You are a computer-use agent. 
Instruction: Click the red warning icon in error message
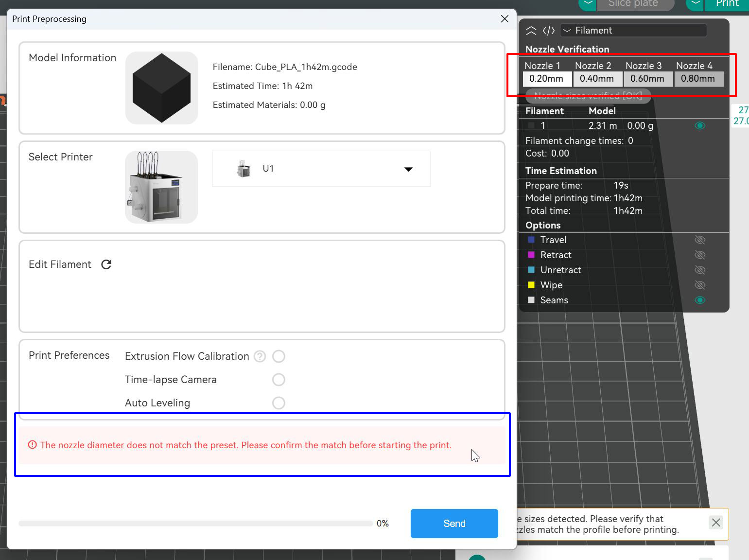(x=33, y=445)
